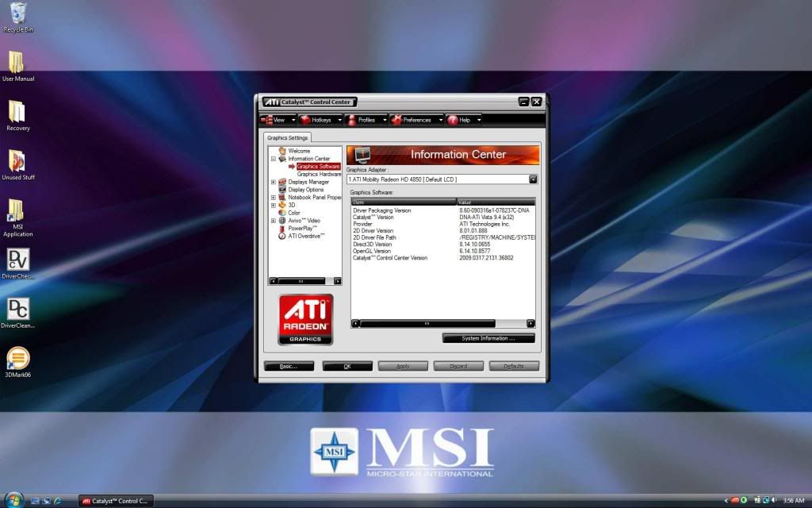
Task: Expand the Notebook Panel Properties node
Action: click(274, 198)
